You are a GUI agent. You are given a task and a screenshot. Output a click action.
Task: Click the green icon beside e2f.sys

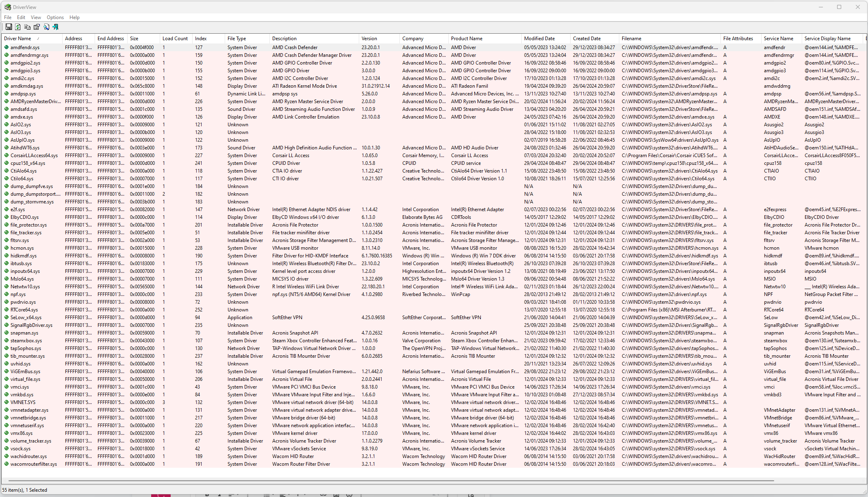7,209
